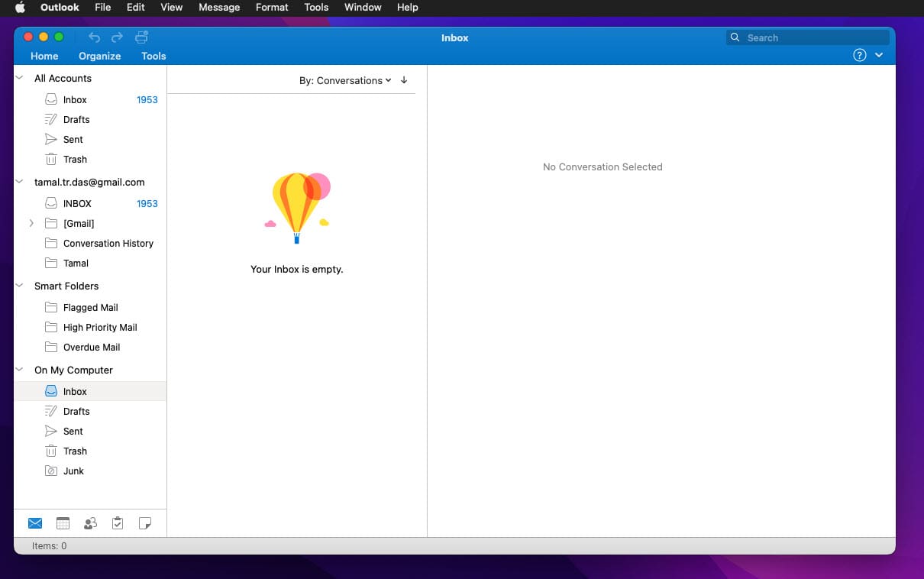Open the Help menu via the question mark
Viewport: 924px width, 579px height.
[859, 54]
